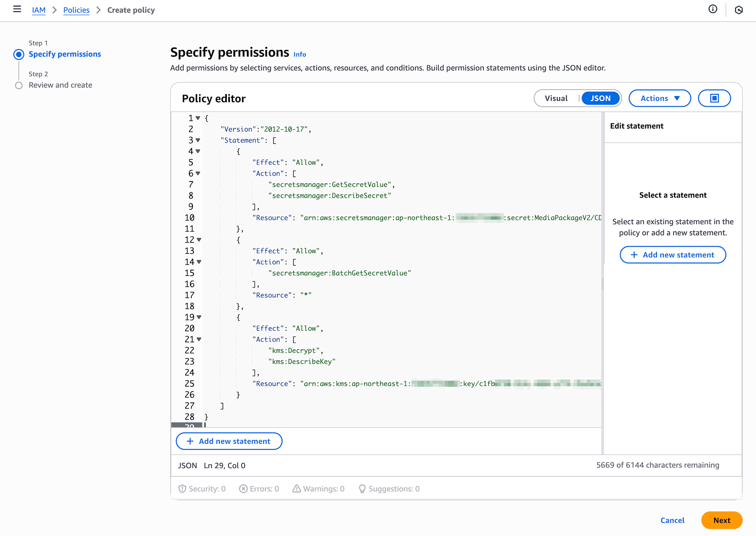Go to Policies in the breadcrumb
Viewport: 756px width, 536px height.
(x=76, y=10)
